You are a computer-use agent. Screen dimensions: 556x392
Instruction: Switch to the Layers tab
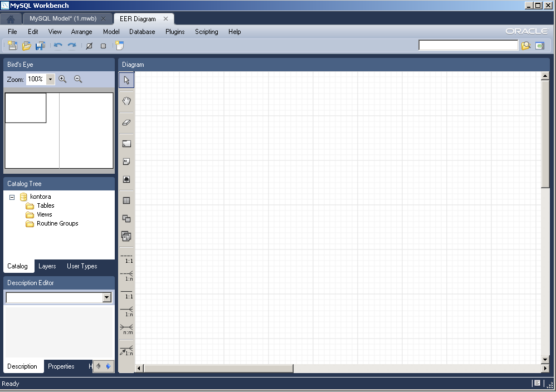[x=47, y=266]
